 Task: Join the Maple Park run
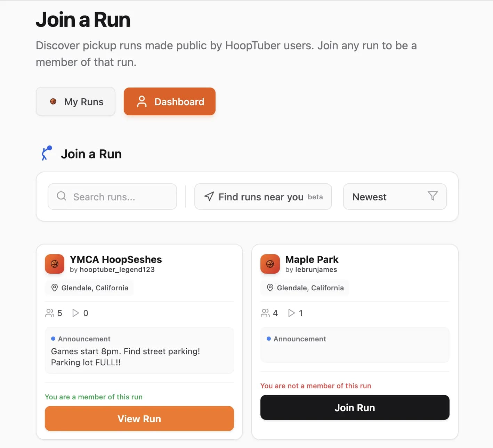[355, 407]
